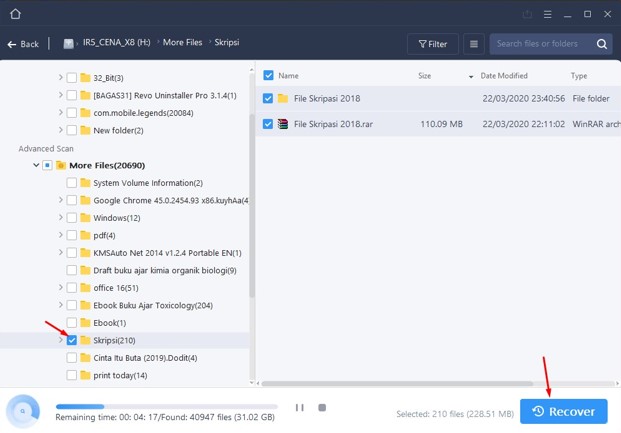621x433 pixels.
Task: Sort by Size column header
Action: tap(425, 76)
